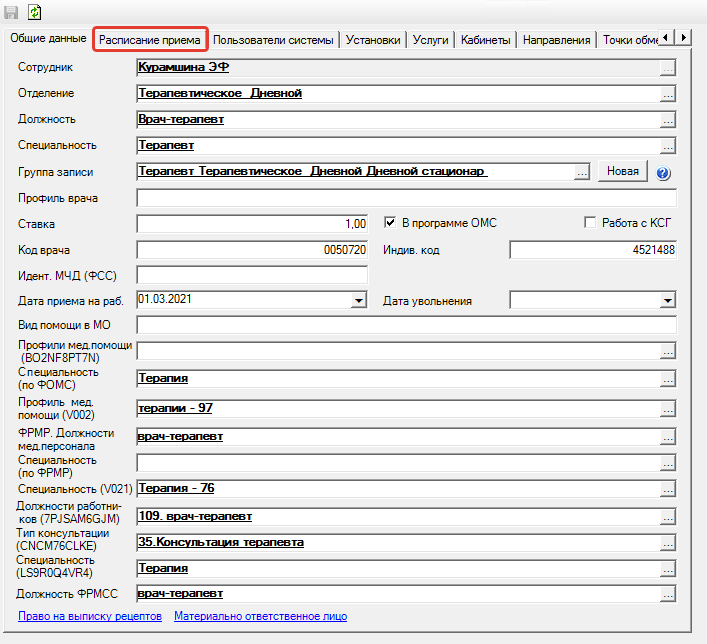Click into the Вид помощи в МО field
The width and height of the screenshot is (707, 644).
tap(406, 325)
